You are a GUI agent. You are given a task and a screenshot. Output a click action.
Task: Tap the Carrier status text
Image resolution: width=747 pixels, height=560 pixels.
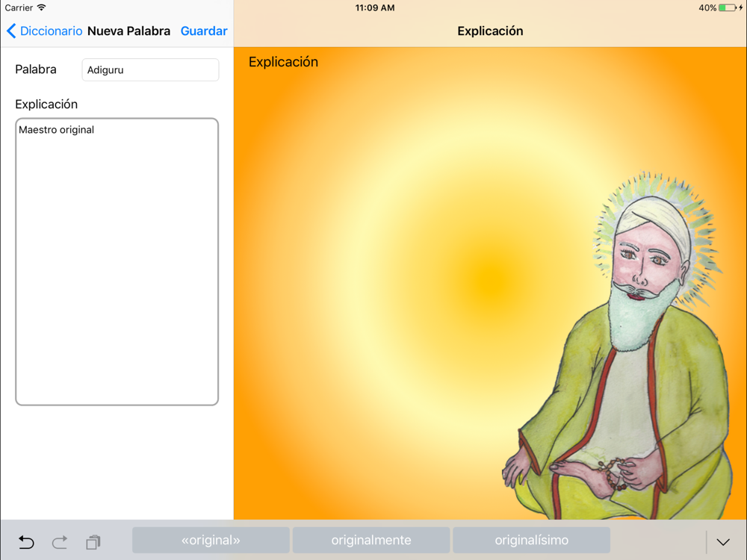click(19, 7)
